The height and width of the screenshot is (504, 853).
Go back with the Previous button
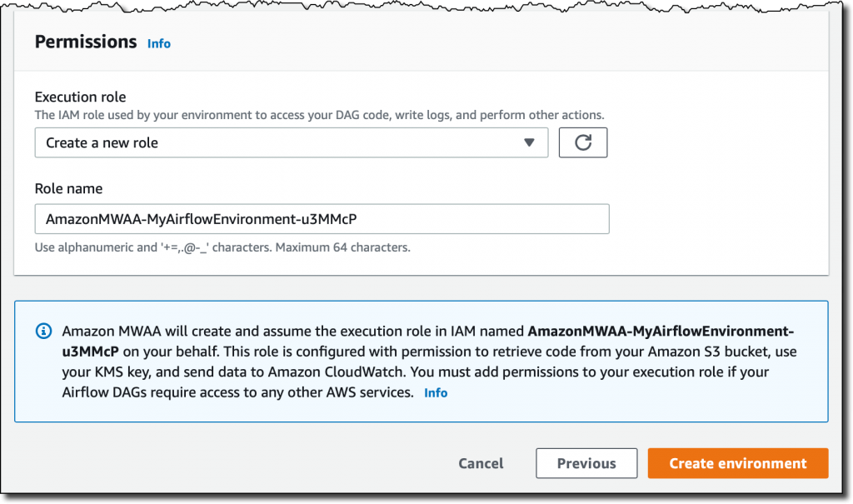tap(586, 463)
